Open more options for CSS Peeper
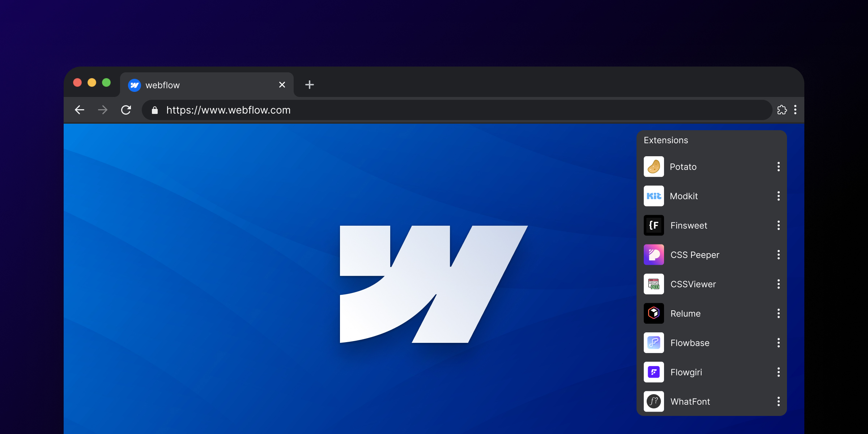The height and width of the screenshot is (434, 868). pyautogui.click(x=778, y=255)
